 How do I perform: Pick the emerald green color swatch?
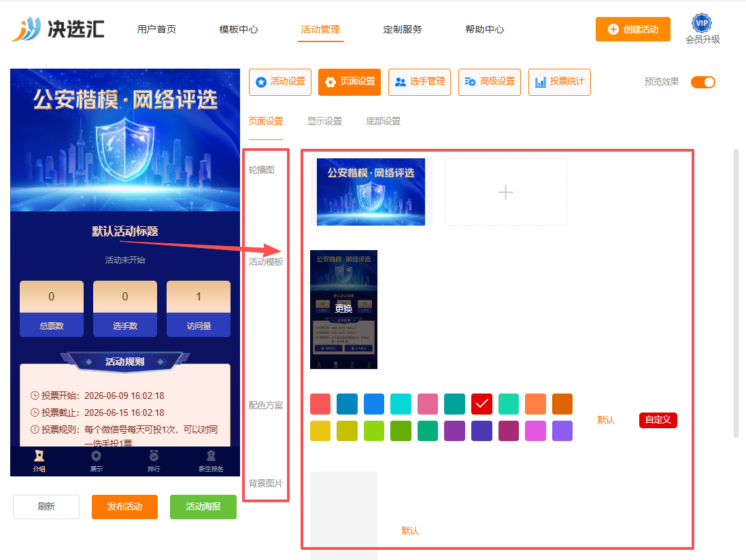[428, 431]
